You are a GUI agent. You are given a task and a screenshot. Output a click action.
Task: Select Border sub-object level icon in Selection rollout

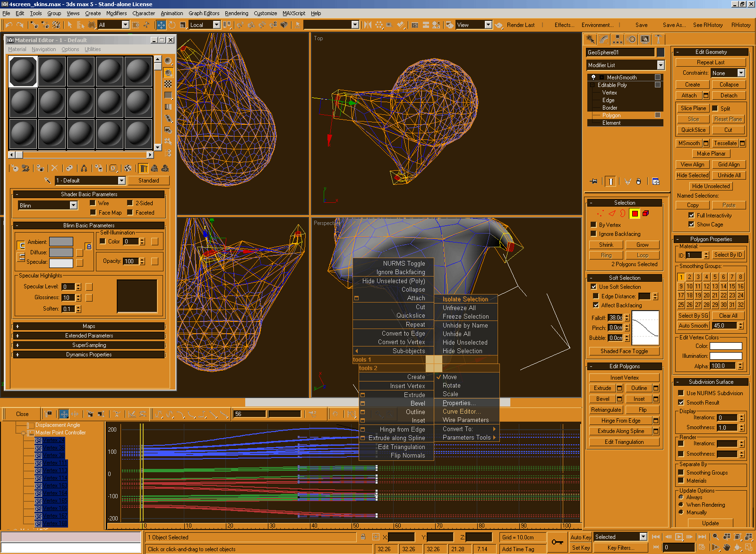point(623,213)
